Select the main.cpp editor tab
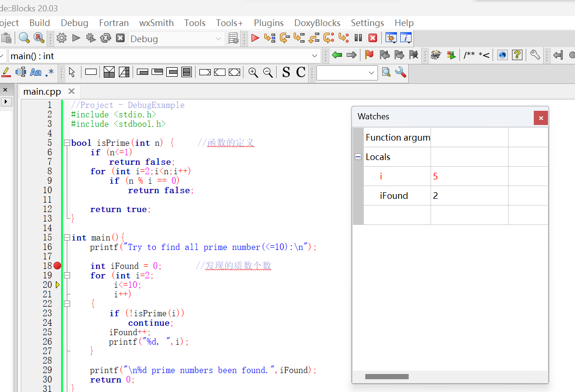This screenshot has width=575, height=392. click(42, 91)
